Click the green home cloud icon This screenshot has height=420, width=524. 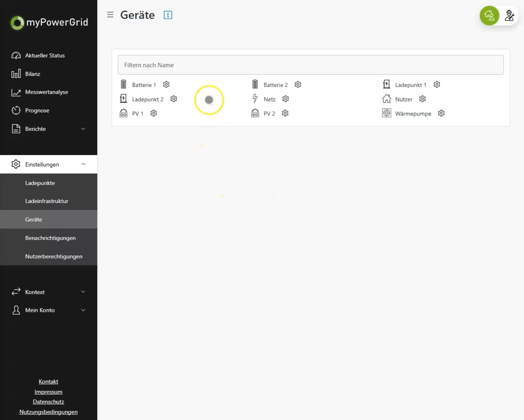coord(489,15)
